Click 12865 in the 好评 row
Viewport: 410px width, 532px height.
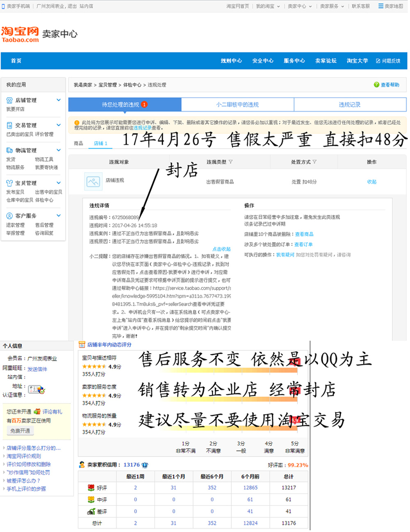[x=250, y=488]
